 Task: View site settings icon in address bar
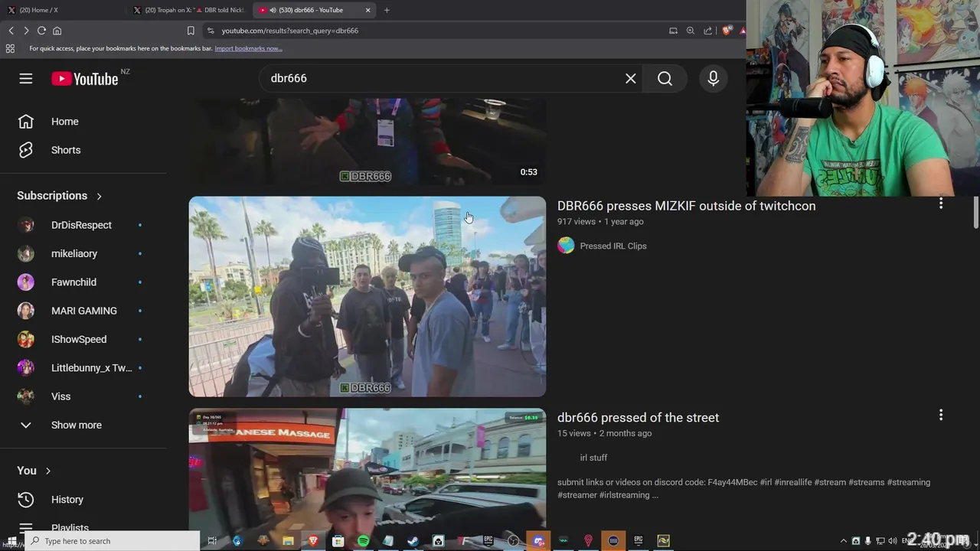tap(211, 31)
